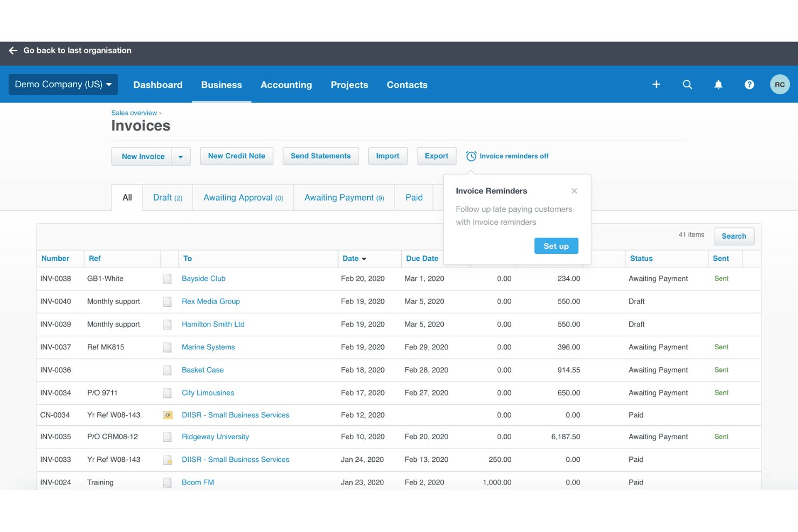Click the Search button above the table

tap(734, 237)
